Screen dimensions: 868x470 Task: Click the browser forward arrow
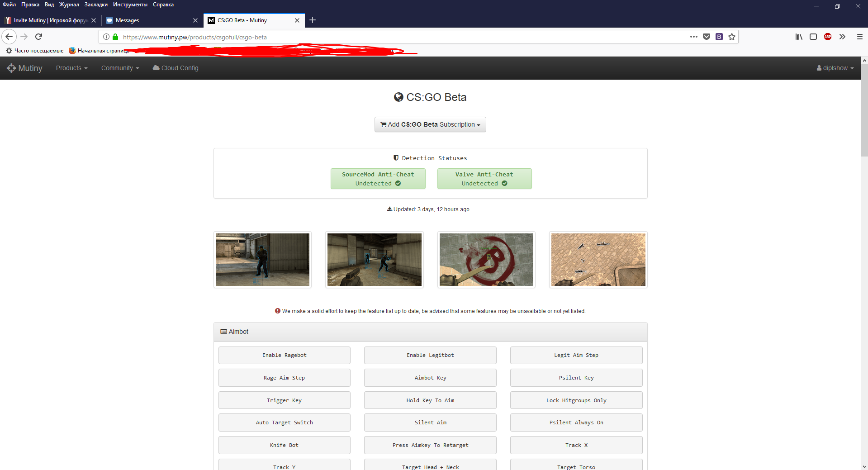(x=24, y=37)
